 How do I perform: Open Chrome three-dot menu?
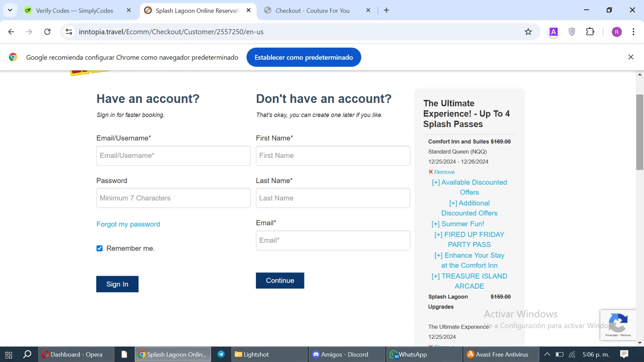click(633, 32)
